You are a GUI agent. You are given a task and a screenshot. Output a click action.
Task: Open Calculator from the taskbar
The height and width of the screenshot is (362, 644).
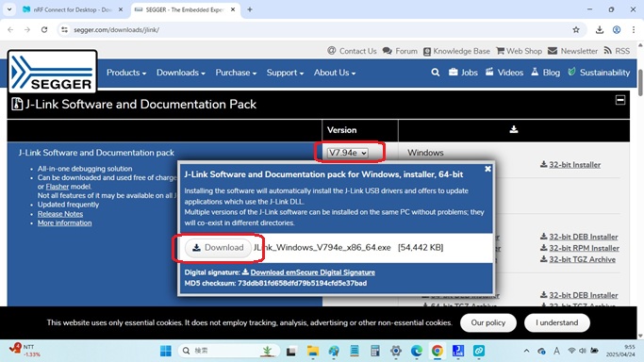click(x=374, y=351)
